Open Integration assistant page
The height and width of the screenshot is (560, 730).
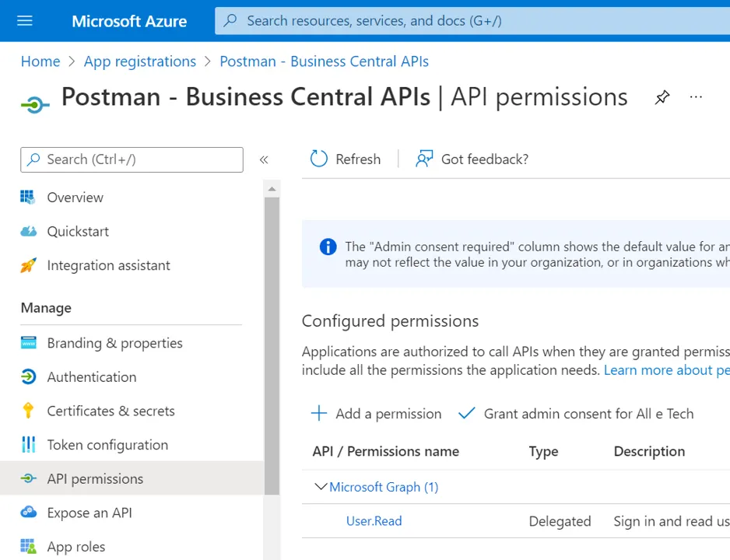tap(108, 265)
